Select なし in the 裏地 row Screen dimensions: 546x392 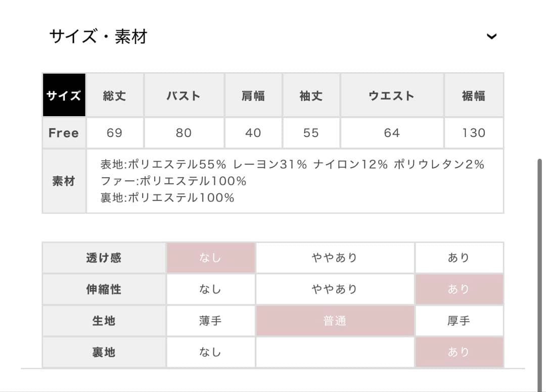211,352
